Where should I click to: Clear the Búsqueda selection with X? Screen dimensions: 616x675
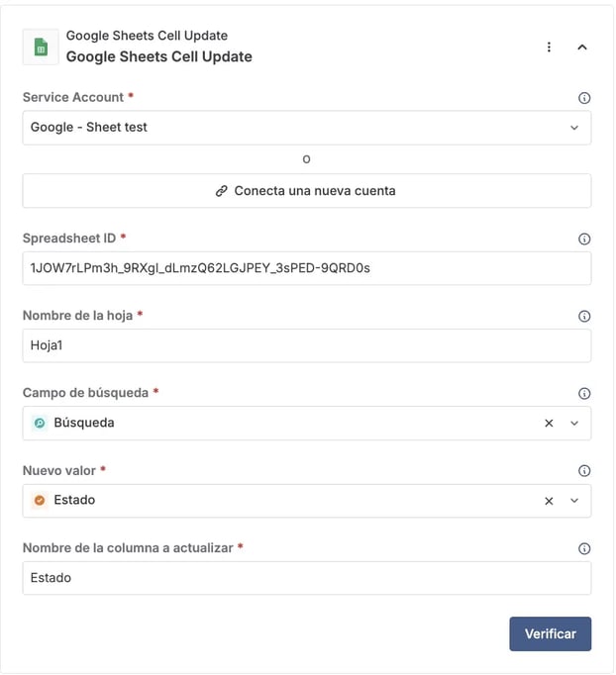(x=549, y=424)
